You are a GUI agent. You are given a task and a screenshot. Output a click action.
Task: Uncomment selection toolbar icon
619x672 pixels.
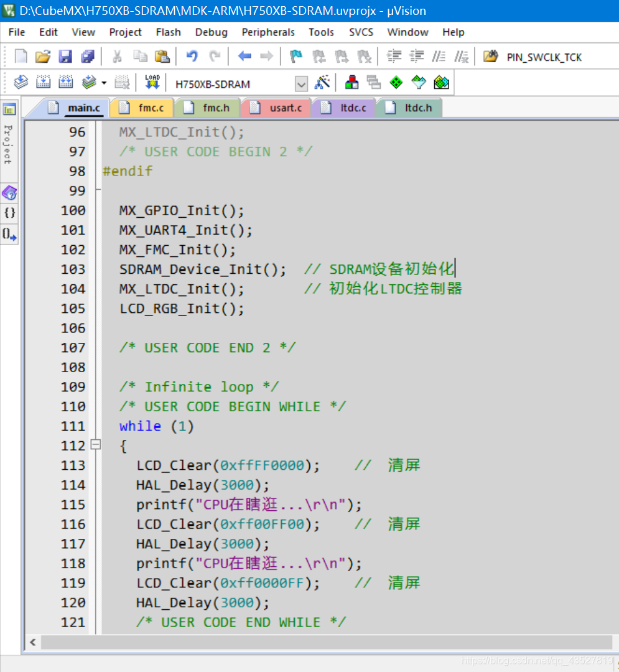click(462, 56)
